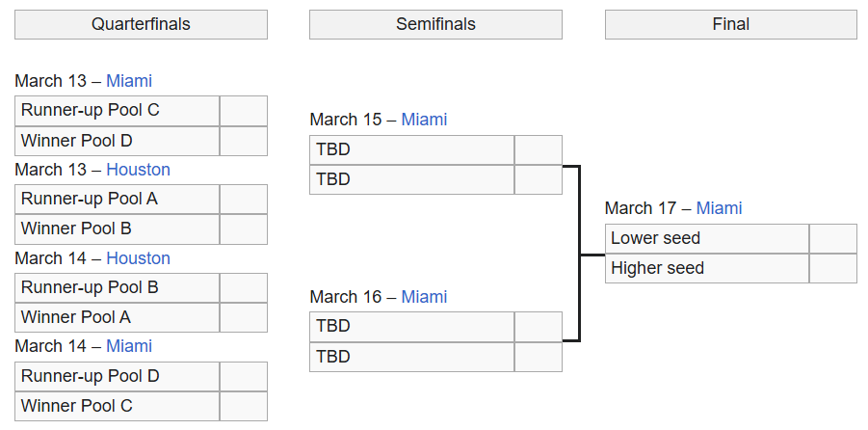This screenshot has height=430, width=868.
Task: Click the score box next to Winner Pool A
Action: pos(243,317)
